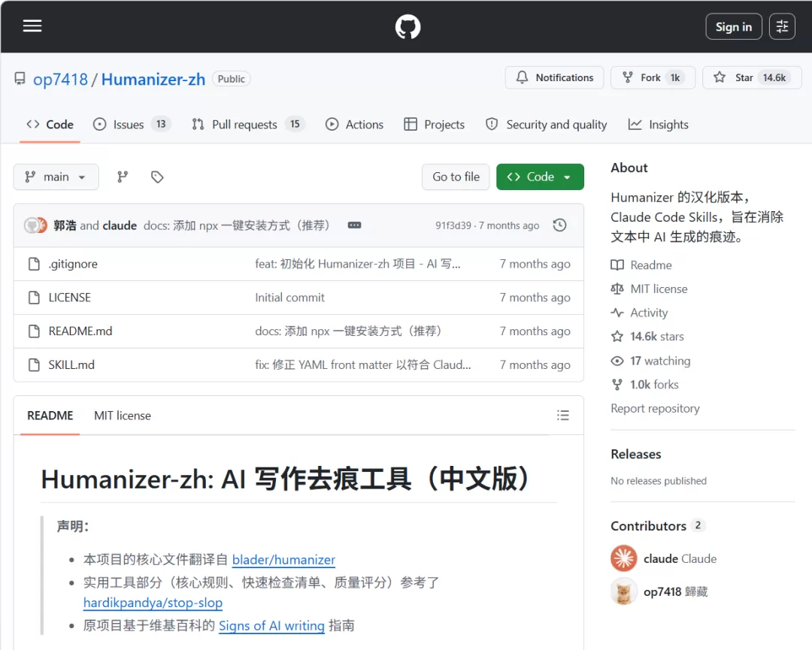Open claude Claude contributor name link

pos(680,559)
